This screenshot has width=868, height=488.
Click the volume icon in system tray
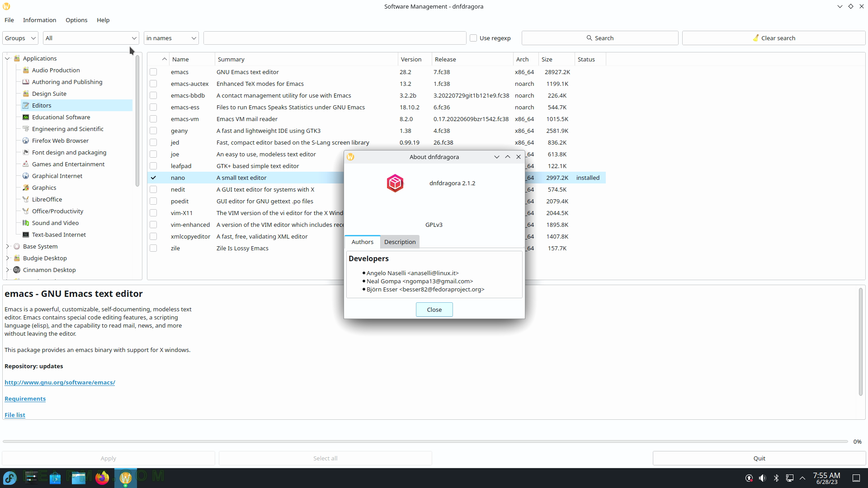pos(763,478)
